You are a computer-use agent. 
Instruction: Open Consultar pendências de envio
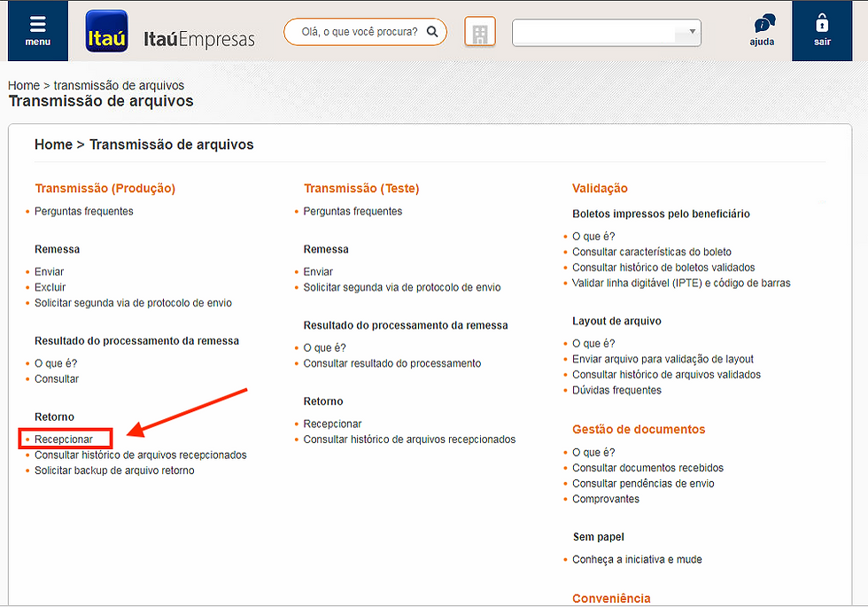tap(643, 483)
